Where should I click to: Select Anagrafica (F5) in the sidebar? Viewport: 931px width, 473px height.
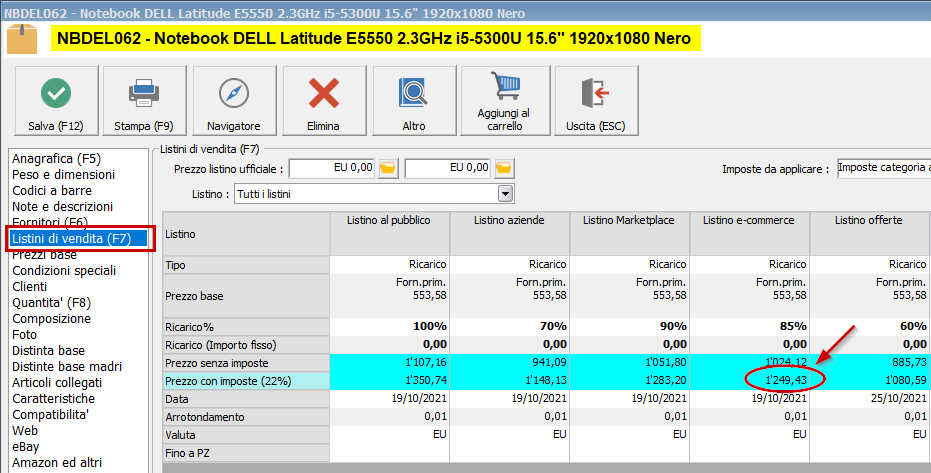[56, 158]
